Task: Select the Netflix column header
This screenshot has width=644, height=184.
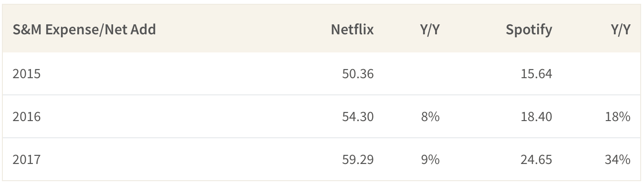Action: pos(352,30)
